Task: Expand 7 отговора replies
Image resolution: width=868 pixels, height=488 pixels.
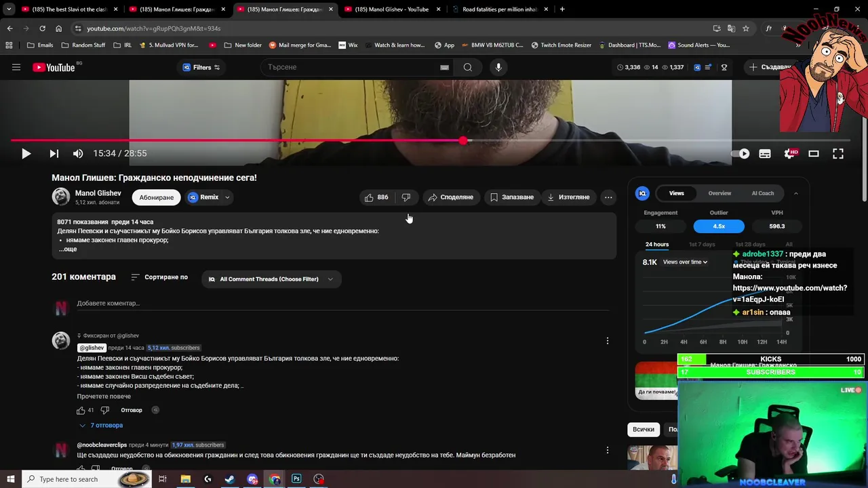Action: point(101,426)
